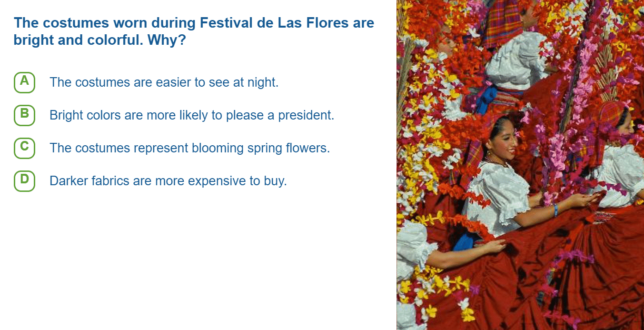Click the hand holding skirt at lower left
This screenshot has width=644, height=330.
click(x=493, y=246)
